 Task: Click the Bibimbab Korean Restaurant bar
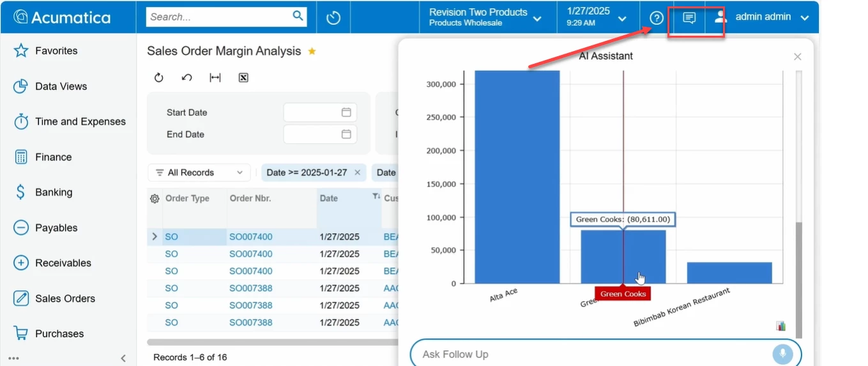click(x=729, y=273)
